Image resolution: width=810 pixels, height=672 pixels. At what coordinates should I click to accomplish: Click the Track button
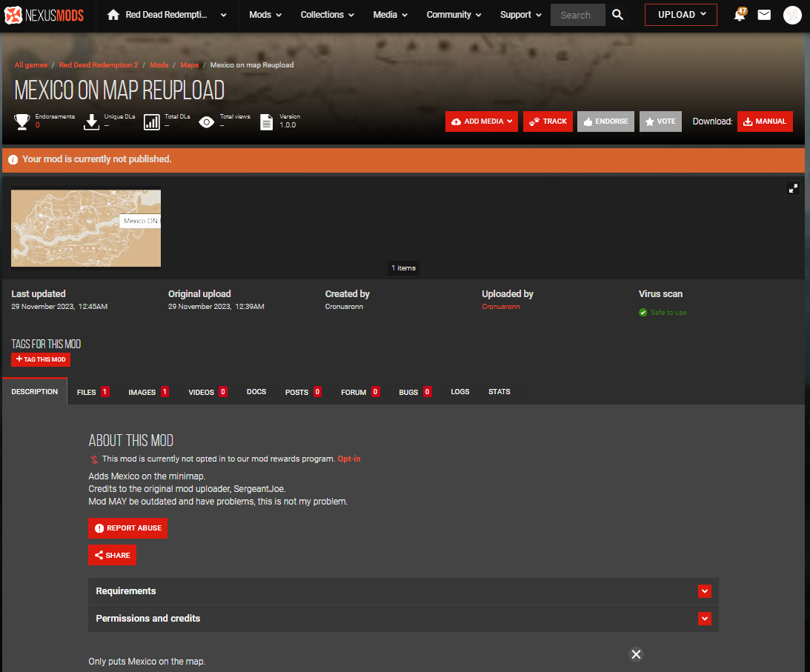[548, 122]
